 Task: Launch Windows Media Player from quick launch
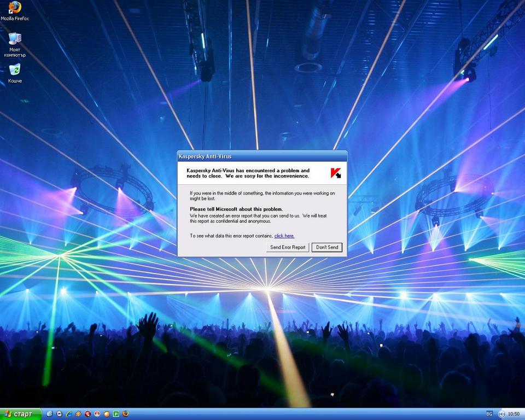(x=59, y=414)
